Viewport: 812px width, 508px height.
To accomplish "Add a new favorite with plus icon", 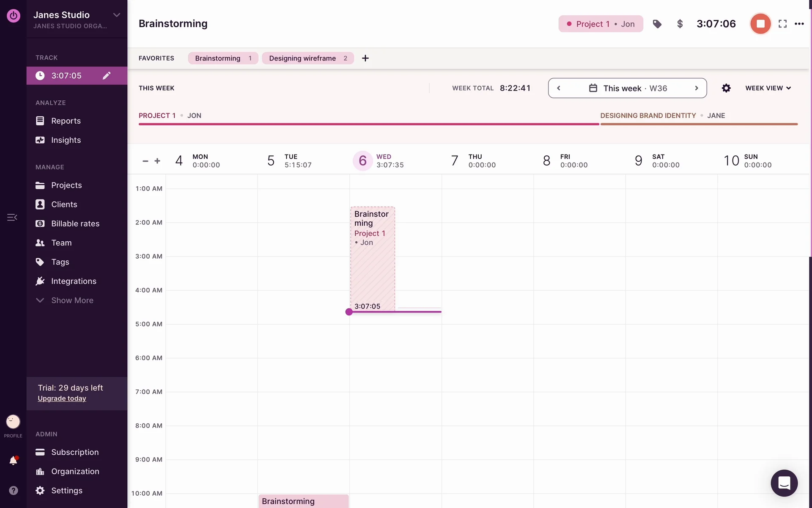I will point(365,58).
